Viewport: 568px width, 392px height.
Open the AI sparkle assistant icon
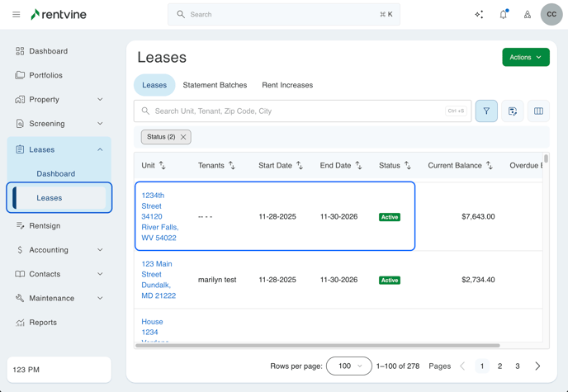point(479,14)
